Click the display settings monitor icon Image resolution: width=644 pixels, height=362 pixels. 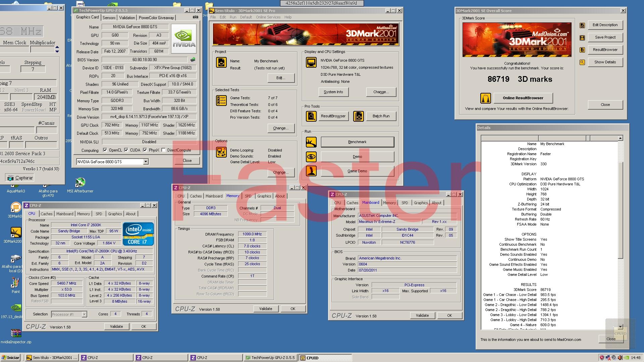click(311, 62)
